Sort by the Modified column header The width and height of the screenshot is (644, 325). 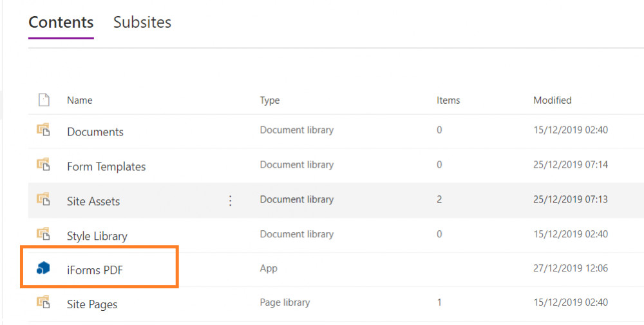click(x=553, y=101)
